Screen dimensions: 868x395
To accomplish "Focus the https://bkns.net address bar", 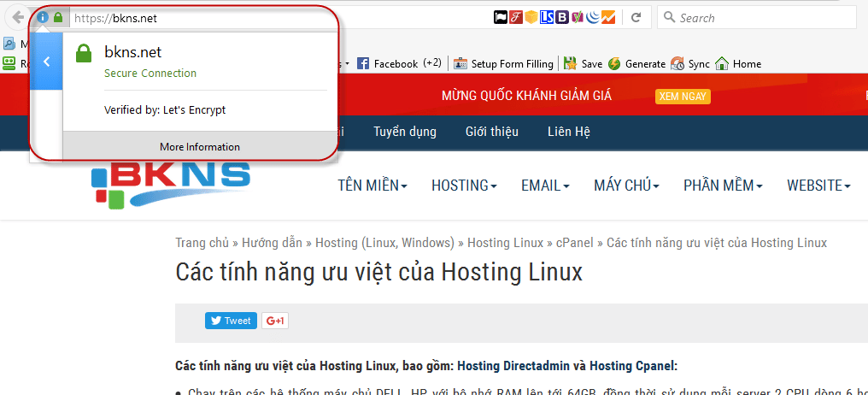I will [277, 18].
